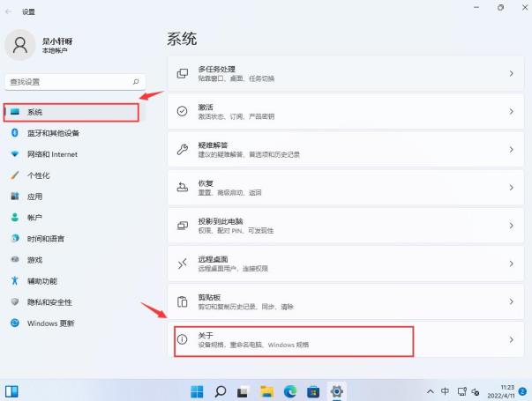Expand chevron on 多任务处理 row
Image resolution: width=532 pixels, height=401 pixels.
[512, 73]
